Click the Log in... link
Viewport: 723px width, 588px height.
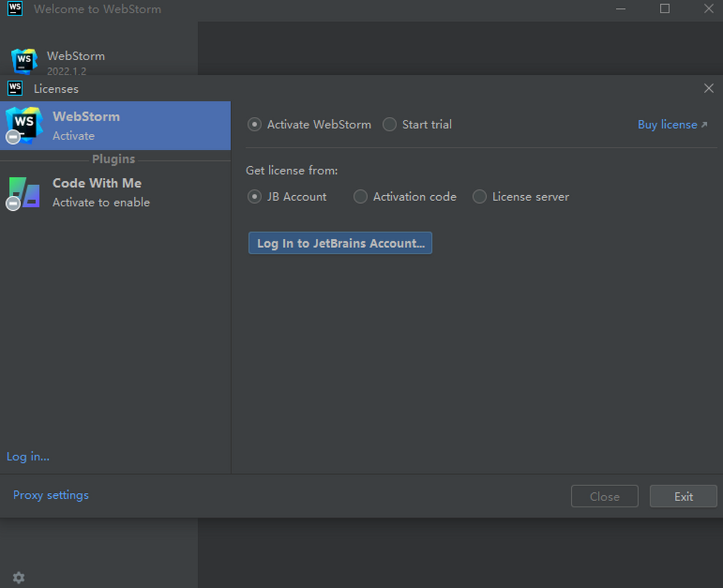(28, 457)
